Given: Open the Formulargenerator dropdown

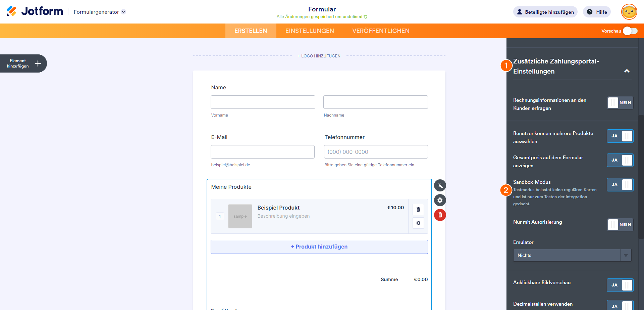Looking at the screenshot, I should pos(100,12).
